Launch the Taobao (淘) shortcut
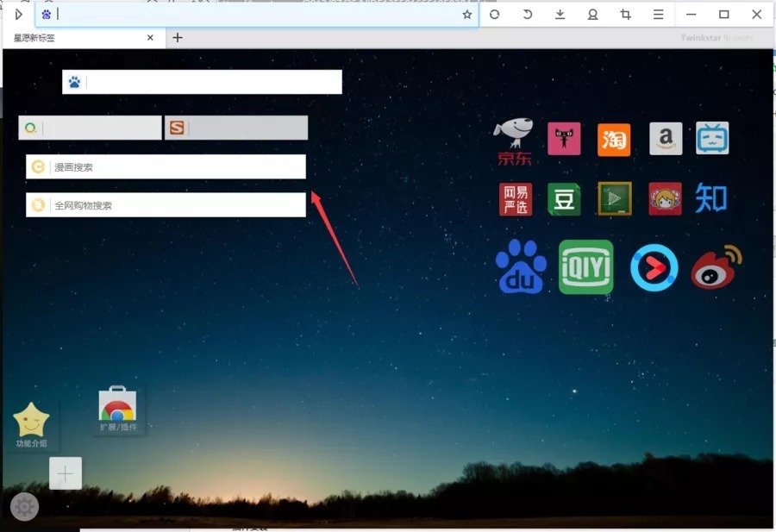Screen dimensions: 776x532 click(614, 140)
